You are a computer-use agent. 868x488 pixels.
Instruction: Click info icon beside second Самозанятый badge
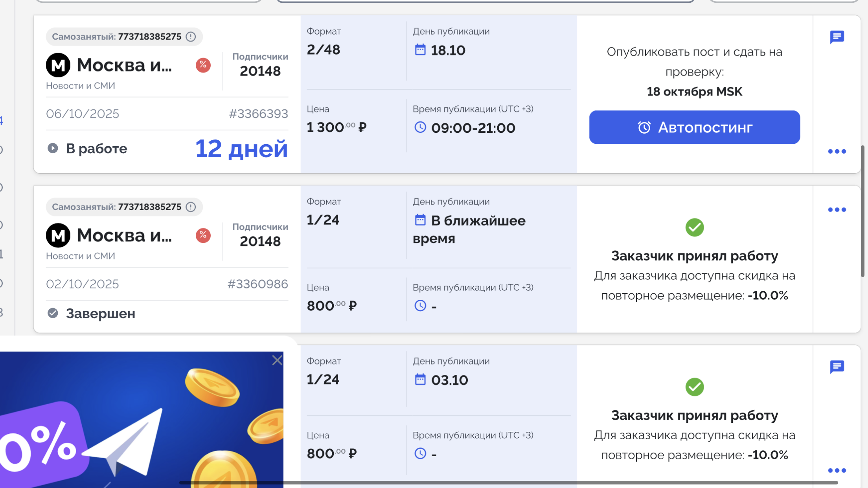(x=191, y=207)
